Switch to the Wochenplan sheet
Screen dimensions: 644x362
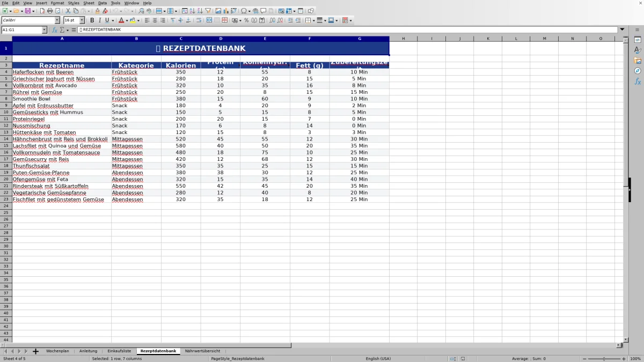58,351
